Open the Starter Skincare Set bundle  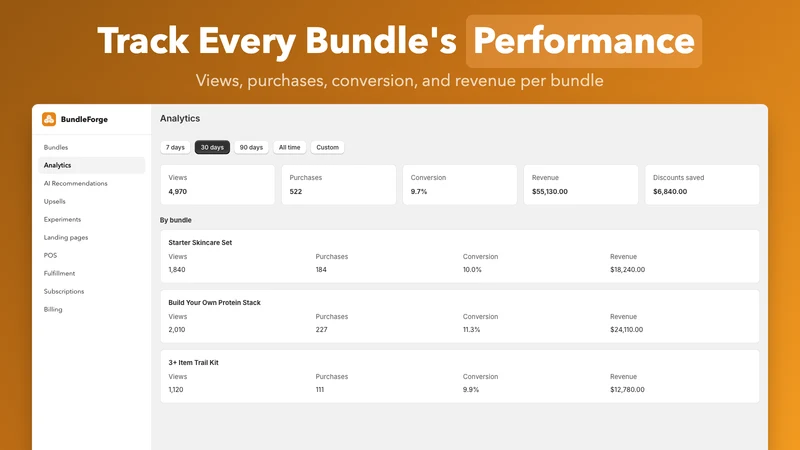point(460,256)
